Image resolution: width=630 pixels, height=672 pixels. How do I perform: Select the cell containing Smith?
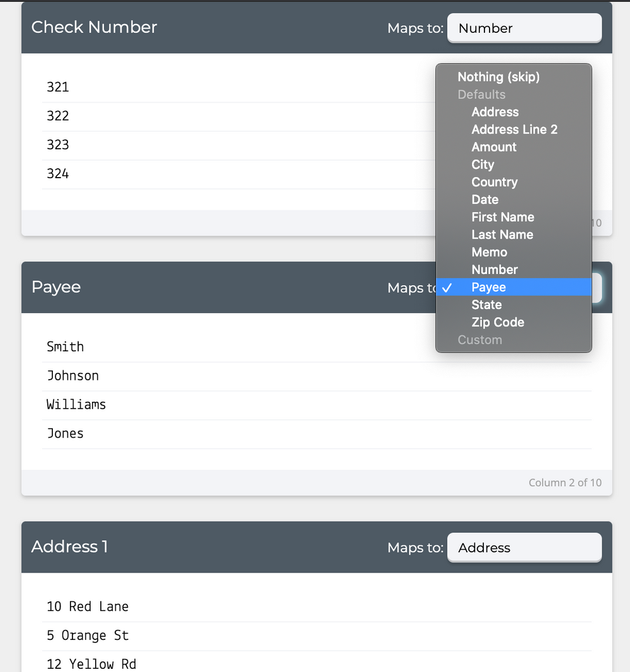pos(65,346)
